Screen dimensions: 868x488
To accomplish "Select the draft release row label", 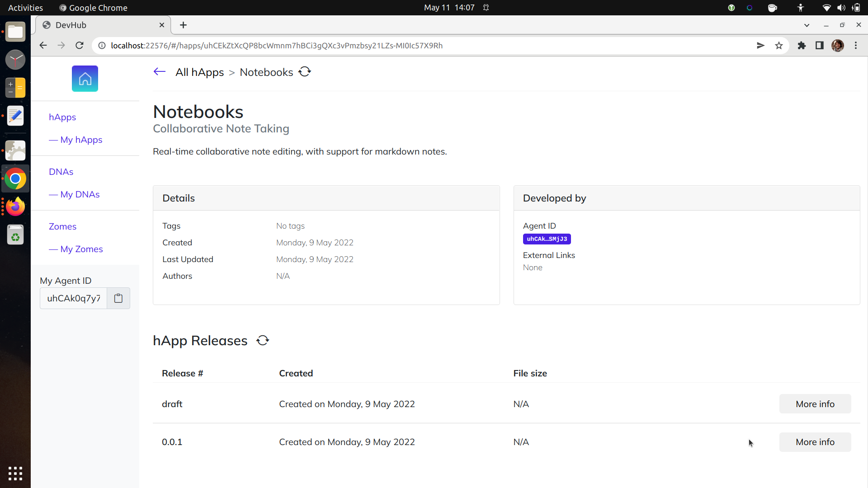I will pos(172,404).
